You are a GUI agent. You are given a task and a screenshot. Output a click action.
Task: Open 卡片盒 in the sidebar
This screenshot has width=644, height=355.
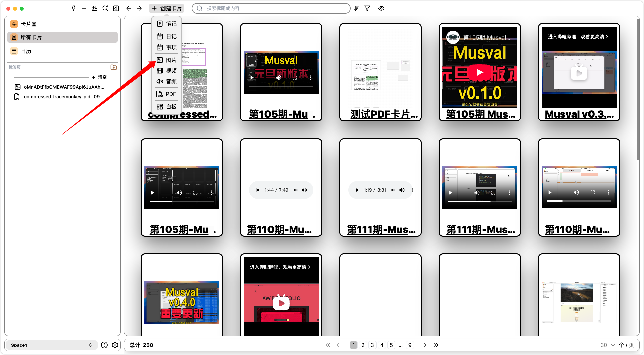click(63, 24)
